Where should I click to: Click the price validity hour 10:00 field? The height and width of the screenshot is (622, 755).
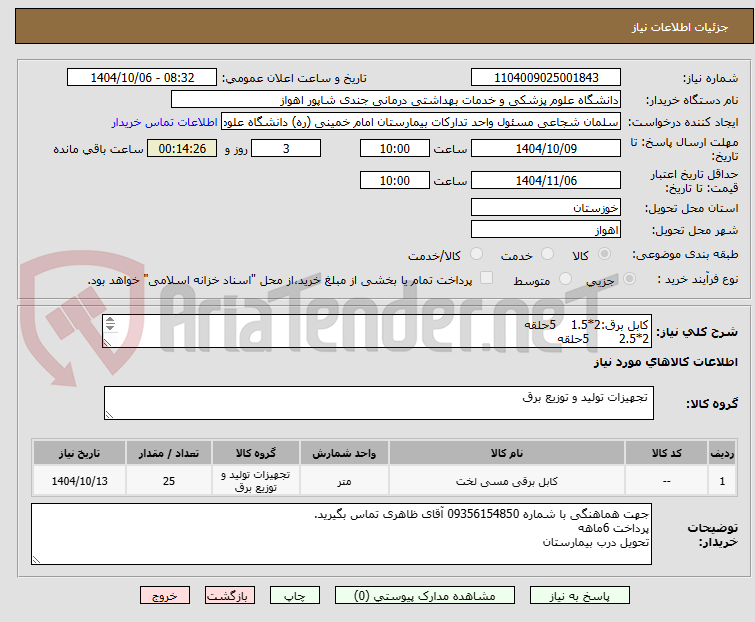tap(394, 181)
